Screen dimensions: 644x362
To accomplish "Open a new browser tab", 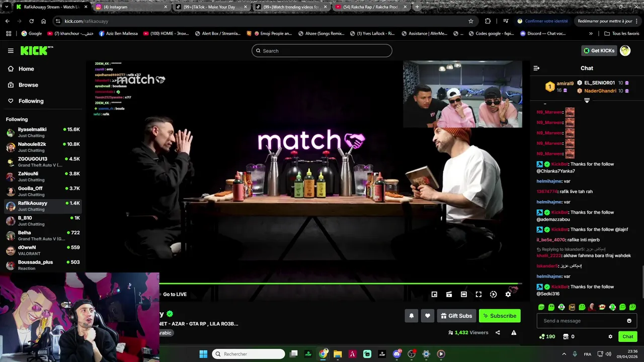I will pos(417,7).
